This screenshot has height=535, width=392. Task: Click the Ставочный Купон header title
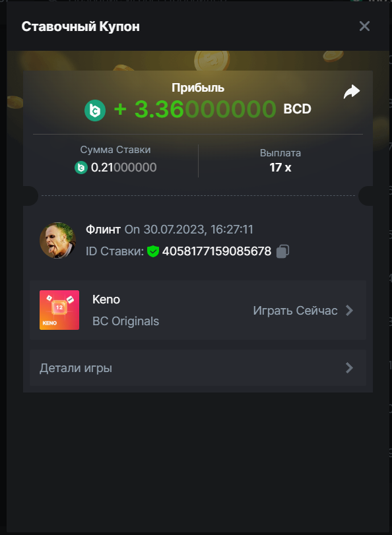coord(81,26)
